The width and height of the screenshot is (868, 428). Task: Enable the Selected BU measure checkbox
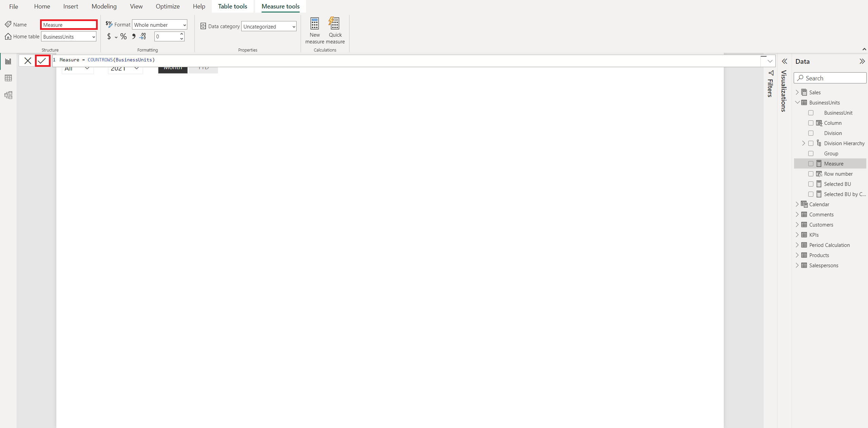[x=811, y=184]
